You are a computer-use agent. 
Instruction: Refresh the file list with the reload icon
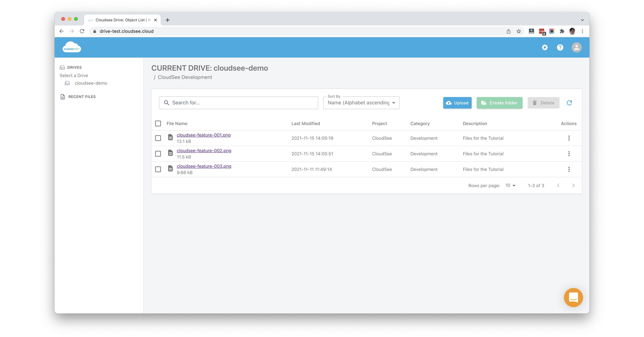tap(570, 103)
